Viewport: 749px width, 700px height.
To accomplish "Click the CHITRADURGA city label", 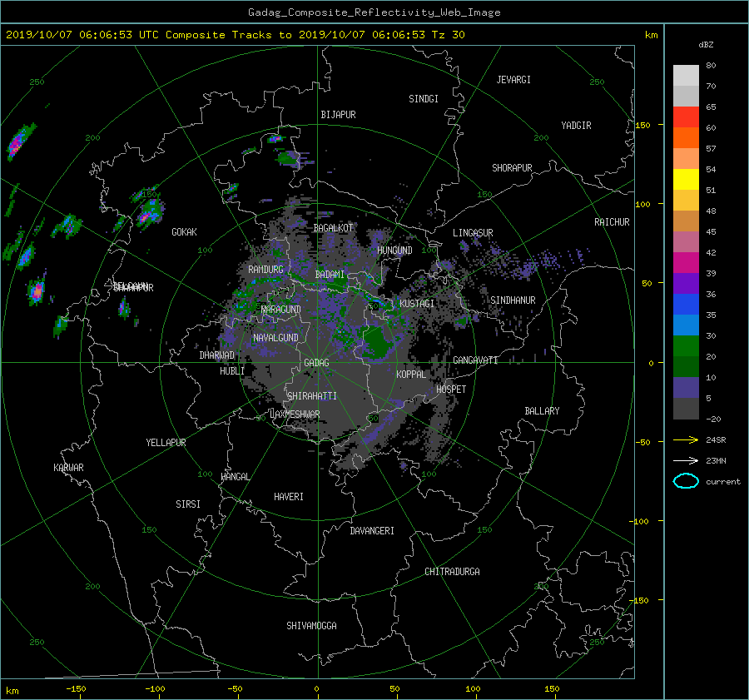I will [452, 572].
